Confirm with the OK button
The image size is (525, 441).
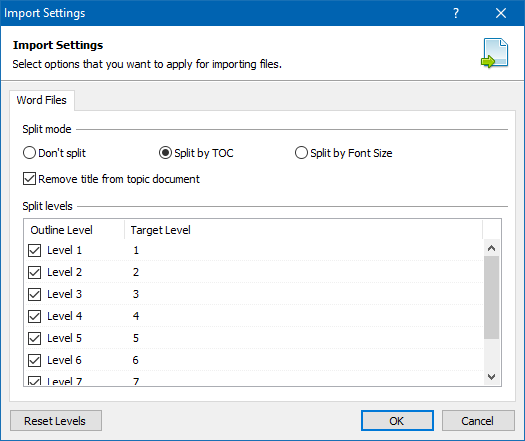(397, 421)
